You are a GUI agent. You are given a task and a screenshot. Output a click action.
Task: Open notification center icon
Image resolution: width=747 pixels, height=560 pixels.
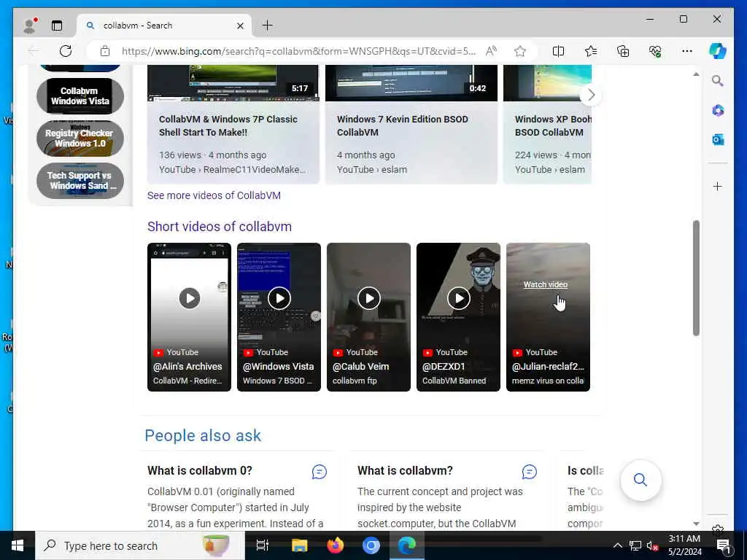[724, 545]
